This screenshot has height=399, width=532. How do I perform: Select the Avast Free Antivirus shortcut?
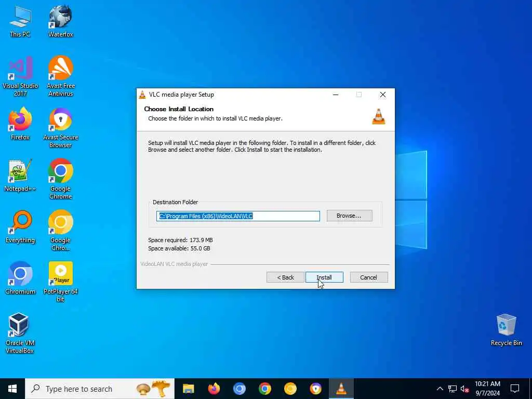click(60, 76)
